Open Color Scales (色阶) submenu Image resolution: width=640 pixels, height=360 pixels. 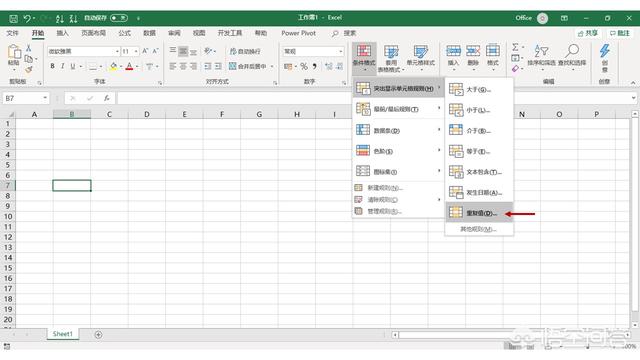(398, 151)
